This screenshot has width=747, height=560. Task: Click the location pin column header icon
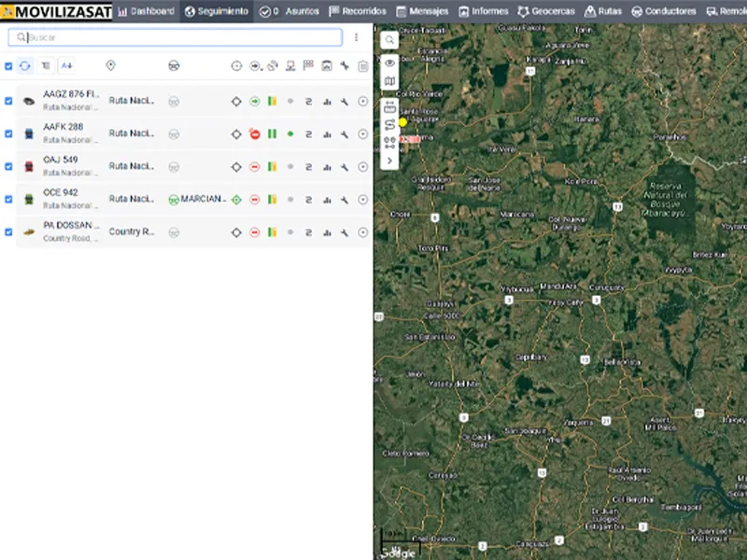[110, 65]
